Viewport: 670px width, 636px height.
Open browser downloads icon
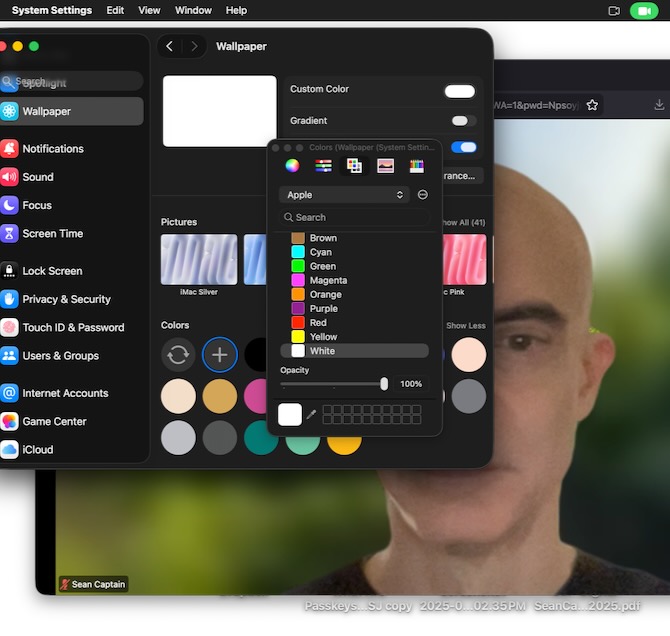point(659,105)
